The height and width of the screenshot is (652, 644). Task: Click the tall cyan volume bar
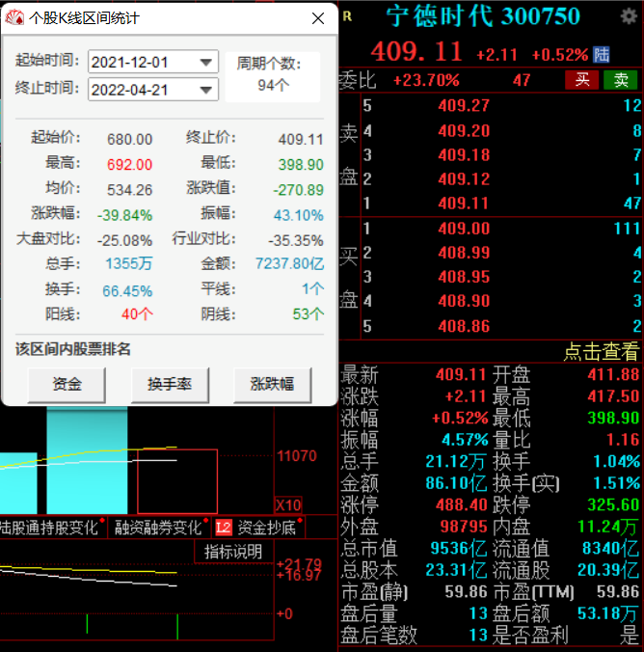(x=87, y=460)
